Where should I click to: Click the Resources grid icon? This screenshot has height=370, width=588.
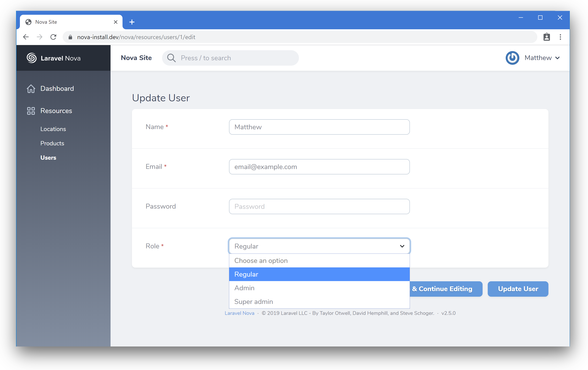[x=31, y=111]
